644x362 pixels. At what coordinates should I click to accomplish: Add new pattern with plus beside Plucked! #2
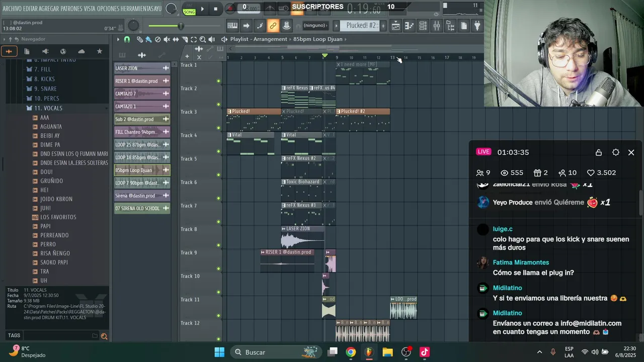383,26
